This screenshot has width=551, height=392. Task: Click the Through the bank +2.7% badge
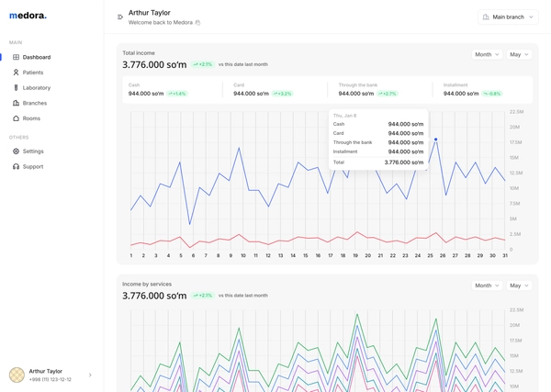click(388, 94)
